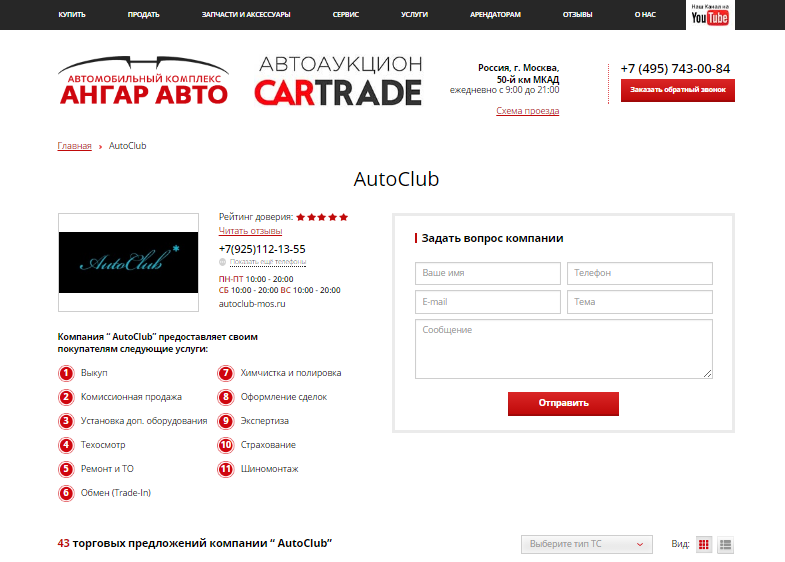785x562 pixels.
Task: Click numbered icon 3 Установка доп. оборудования
Action: (x=66, y=421)
